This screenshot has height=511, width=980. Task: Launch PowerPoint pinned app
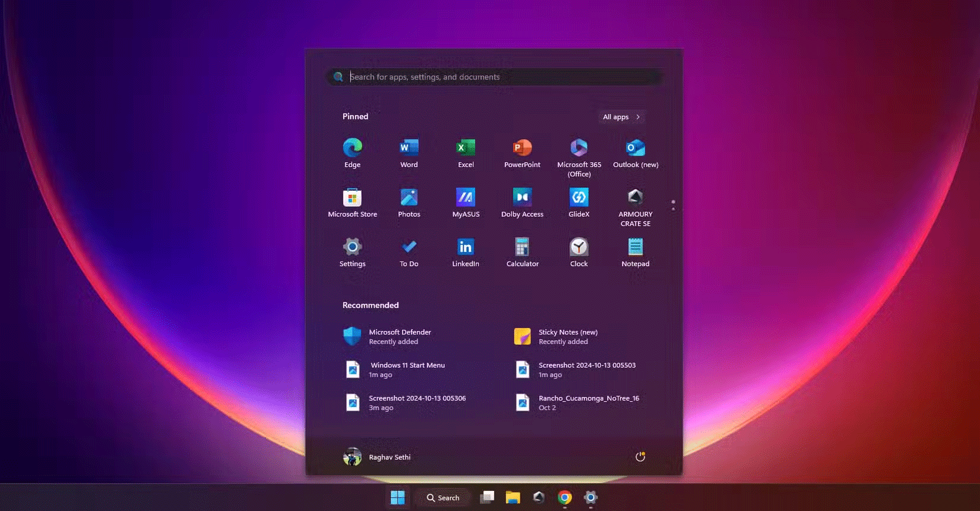tap(522, 153)
